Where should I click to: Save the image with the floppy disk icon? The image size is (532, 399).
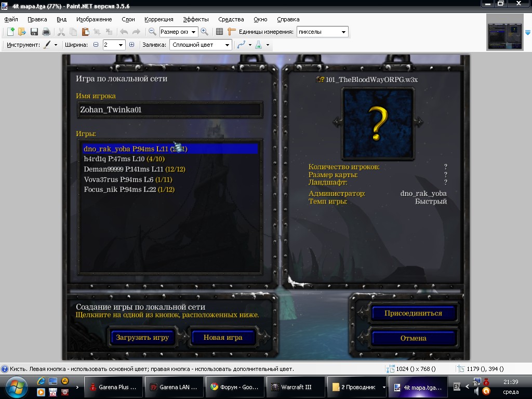pyautogui.click(x=34, y=32)
